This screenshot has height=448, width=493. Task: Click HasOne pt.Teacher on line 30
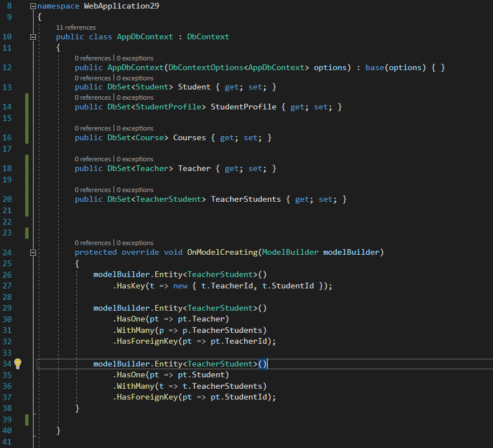click(171, 319)
